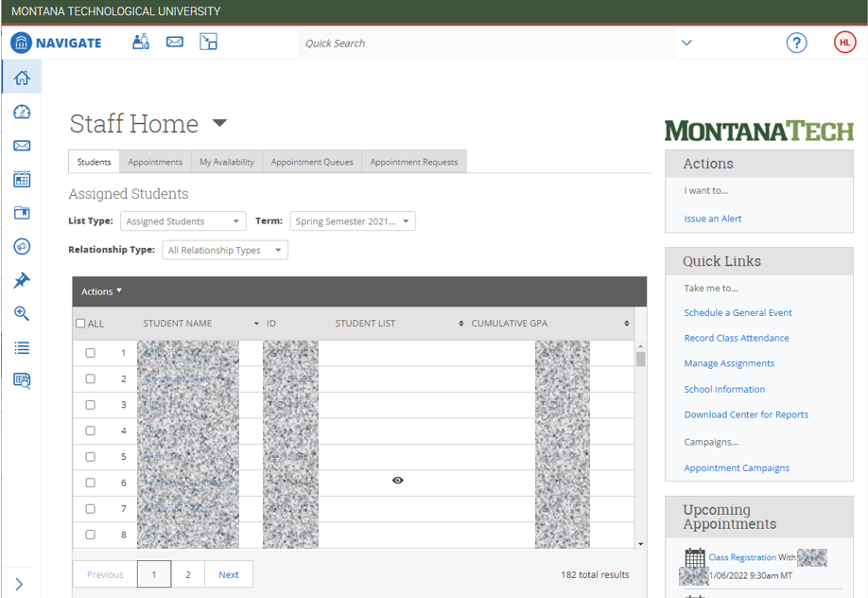Open the envelope messages icon in the sidebar
Viewport: 868px width, 598px height.
(22, 146)
